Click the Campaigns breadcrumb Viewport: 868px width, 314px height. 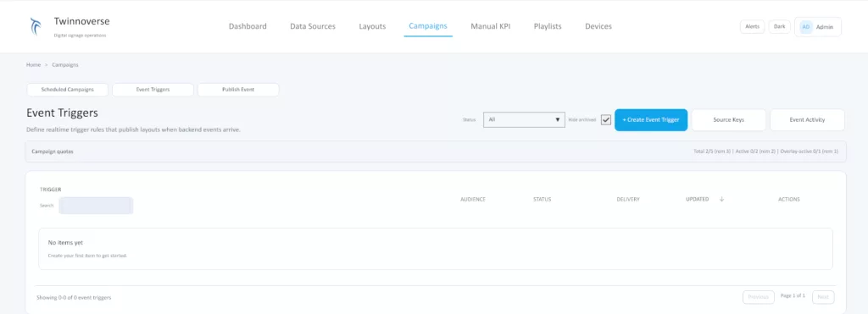(x=65, y=64)
